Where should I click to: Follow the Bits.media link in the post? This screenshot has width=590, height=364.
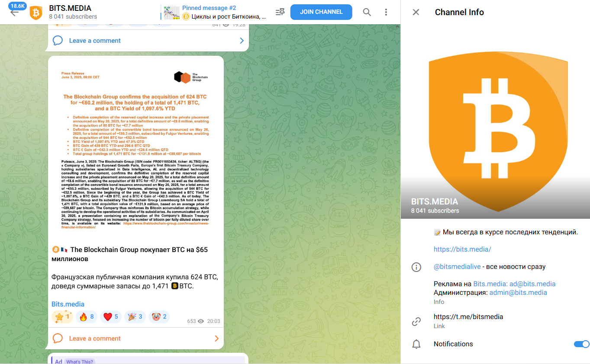[68, 304]
